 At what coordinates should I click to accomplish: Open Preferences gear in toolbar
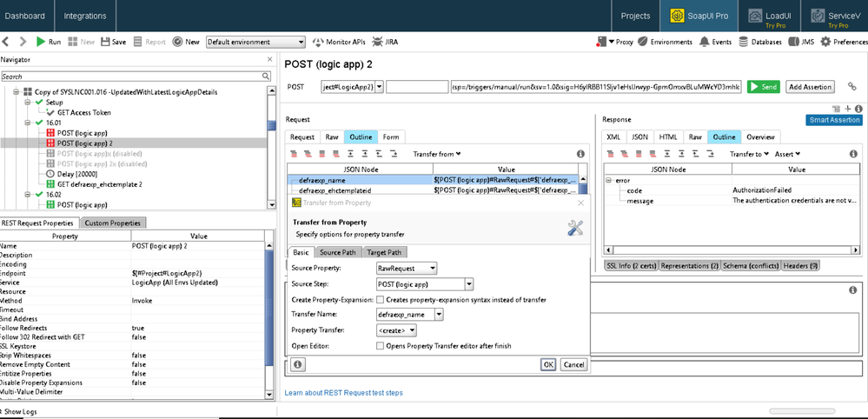click(825, 42)
